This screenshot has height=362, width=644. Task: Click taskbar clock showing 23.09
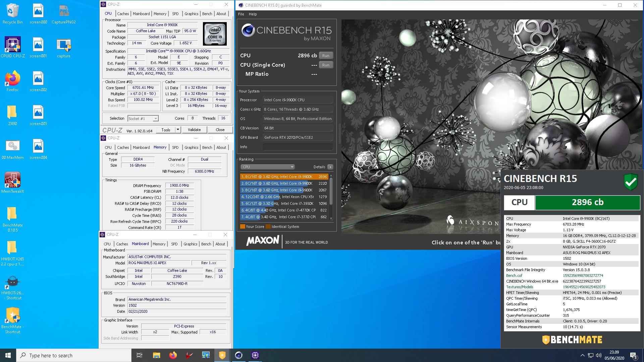[614, 355]
